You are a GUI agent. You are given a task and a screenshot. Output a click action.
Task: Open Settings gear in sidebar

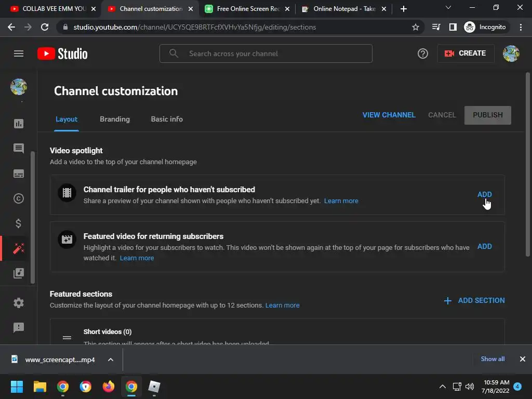click(19, 303)
